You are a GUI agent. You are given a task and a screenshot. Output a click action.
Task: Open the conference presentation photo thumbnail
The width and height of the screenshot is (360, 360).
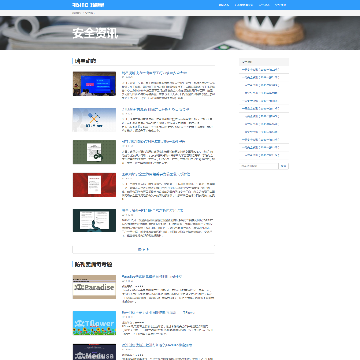(94, 84)
